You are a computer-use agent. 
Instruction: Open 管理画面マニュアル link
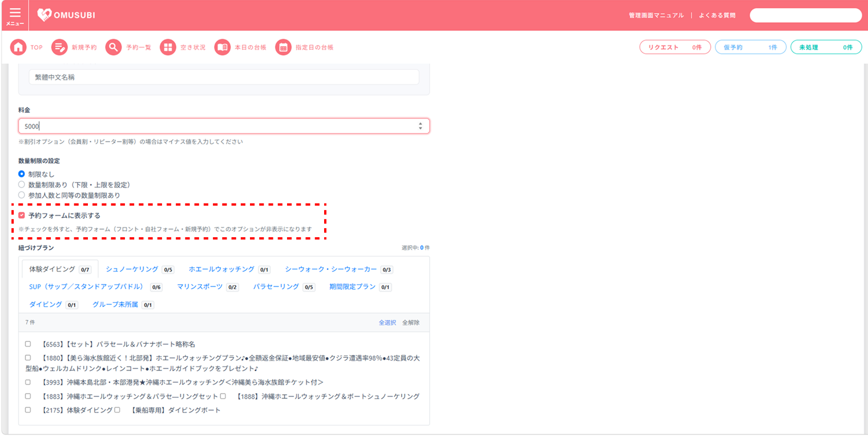coord(656,15)
